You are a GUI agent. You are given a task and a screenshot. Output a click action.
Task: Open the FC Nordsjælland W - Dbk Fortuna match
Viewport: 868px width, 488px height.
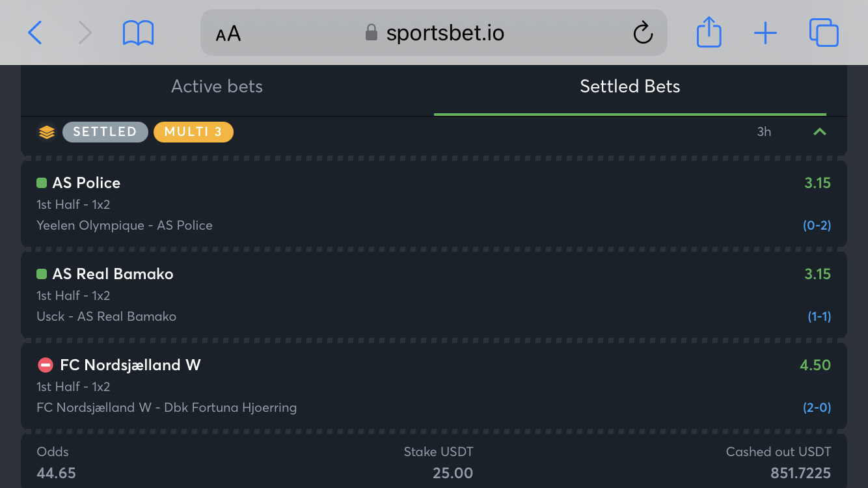167,408
